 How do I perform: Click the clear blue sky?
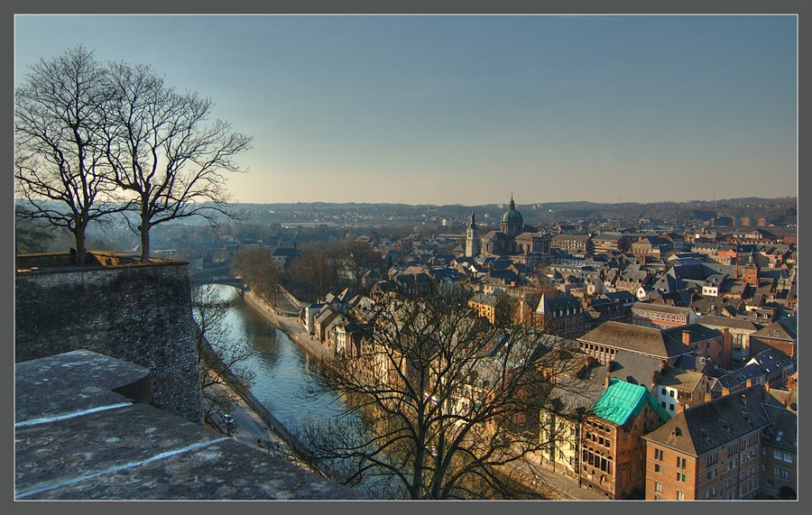(451, 90)
